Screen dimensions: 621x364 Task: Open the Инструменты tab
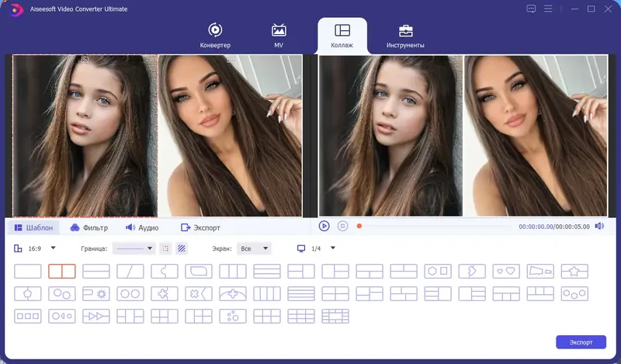point(405,36)
